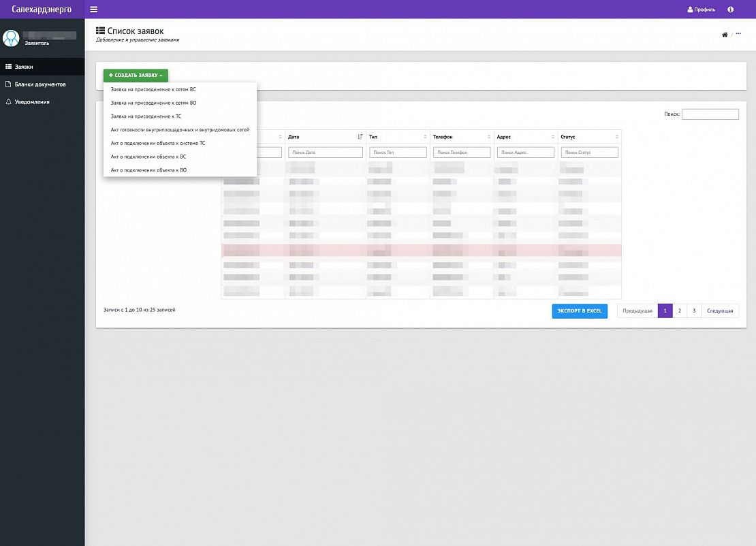Click the Тип column sort arrows

[x=424, y=137]
